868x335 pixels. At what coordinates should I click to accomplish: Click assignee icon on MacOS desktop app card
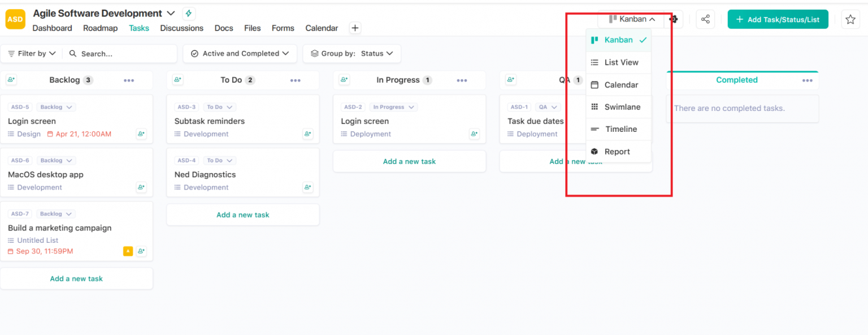pos(141,187)
